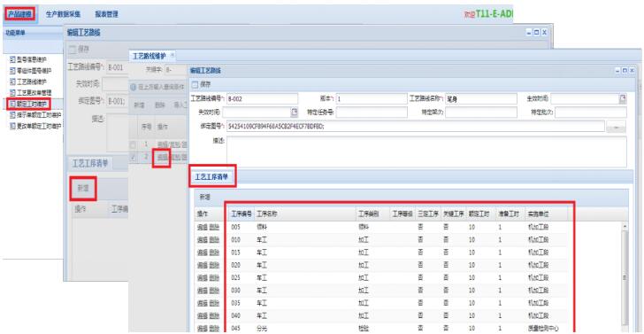
Task: Click 删除 in 工艺路线维护 toolbar
Action: tap(160, 105)
